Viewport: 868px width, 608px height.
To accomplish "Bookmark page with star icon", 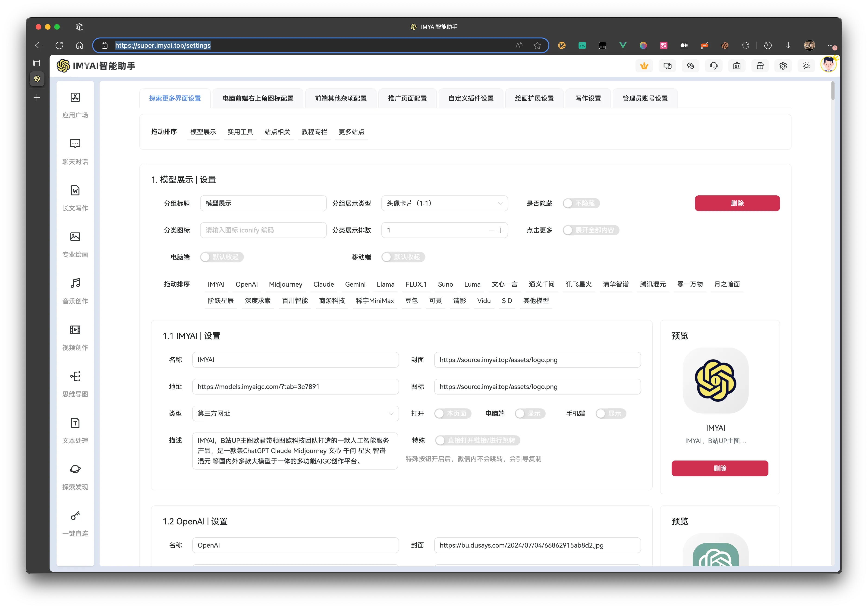I will click(x=537, y=45).
